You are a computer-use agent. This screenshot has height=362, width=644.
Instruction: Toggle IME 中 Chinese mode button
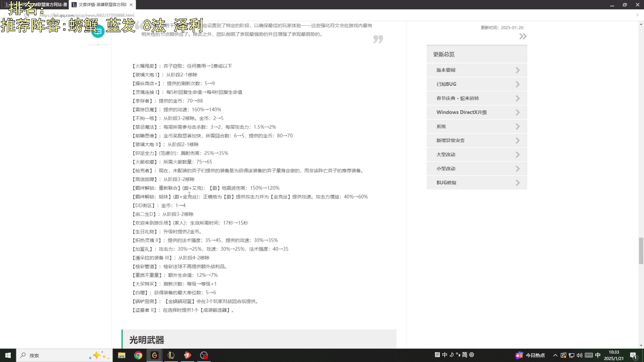coord(445,355)
